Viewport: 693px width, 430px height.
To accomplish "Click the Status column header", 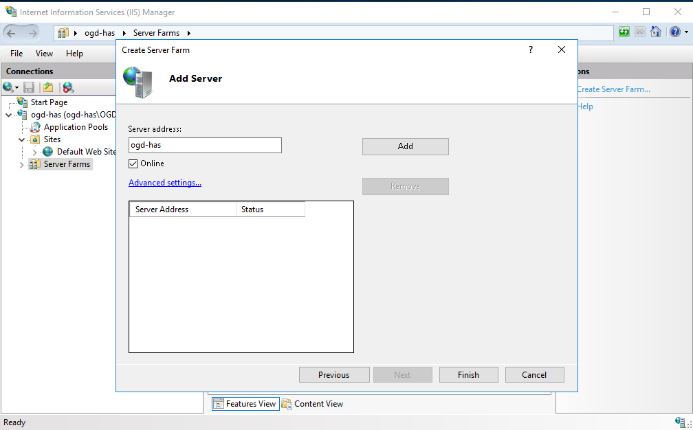I will click(270, 209).
